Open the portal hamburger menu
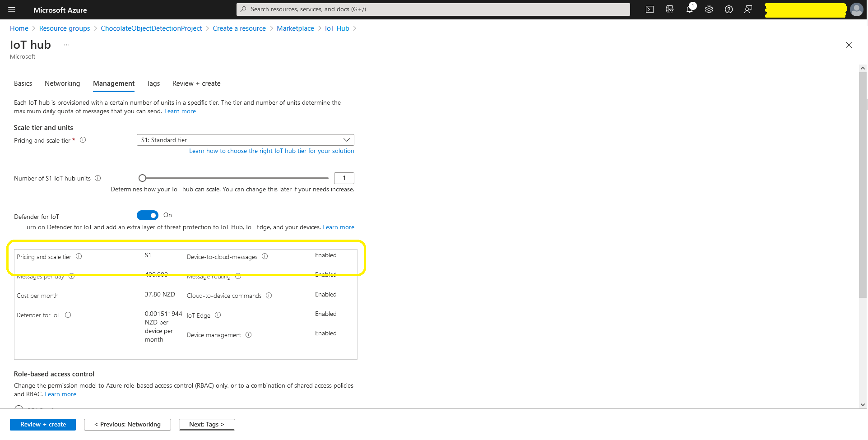This screenshot has height=440, width=868. coord(12,9)
